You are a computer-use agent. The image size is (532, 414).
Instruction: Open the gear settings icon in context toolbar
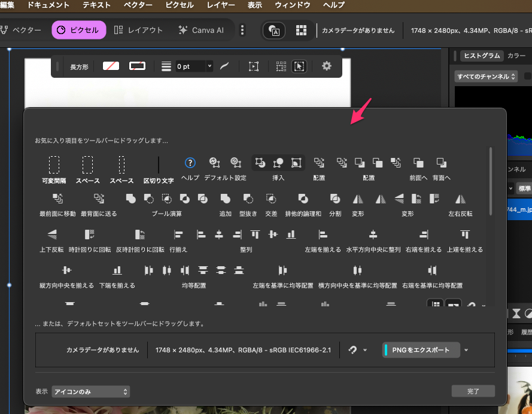[x=326, y=66]
